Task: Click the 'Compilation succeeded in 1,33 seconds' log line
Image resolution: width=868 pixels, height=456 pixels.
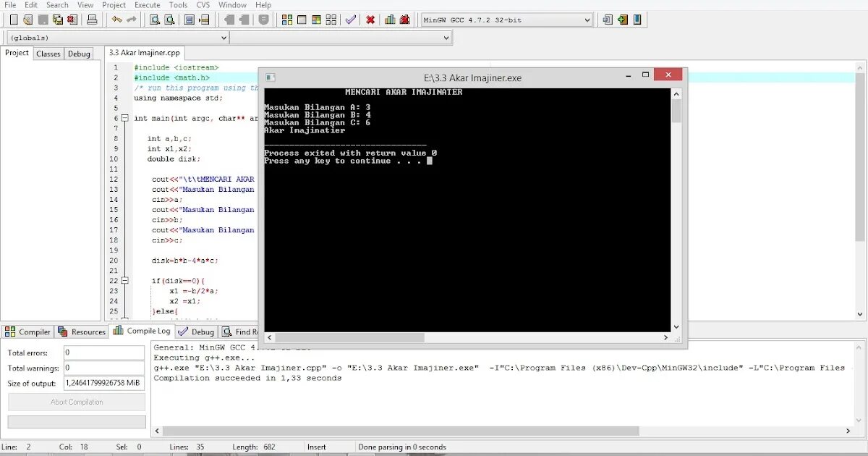Action: click(x=247, y=378)
